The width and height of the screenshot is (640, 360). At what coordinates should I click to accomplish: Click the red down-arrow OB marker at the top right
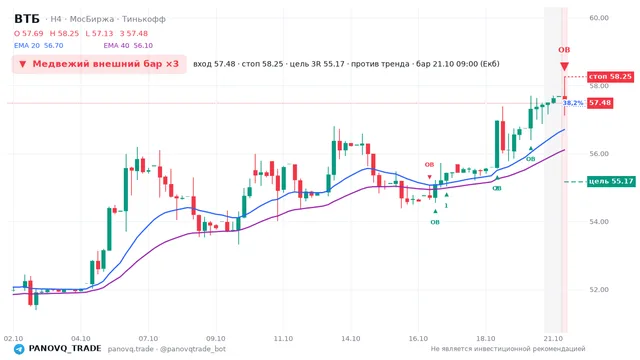pos(564,66)
